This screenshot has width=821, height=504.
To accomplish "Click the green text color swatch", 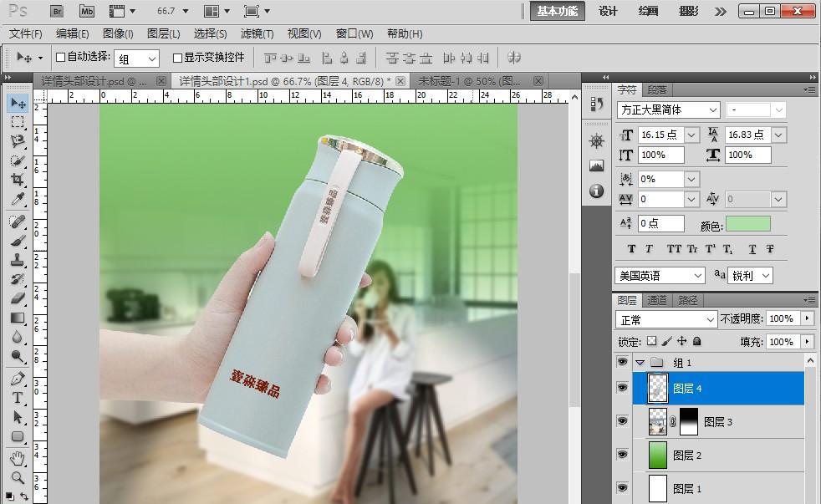I will point(747,224).
